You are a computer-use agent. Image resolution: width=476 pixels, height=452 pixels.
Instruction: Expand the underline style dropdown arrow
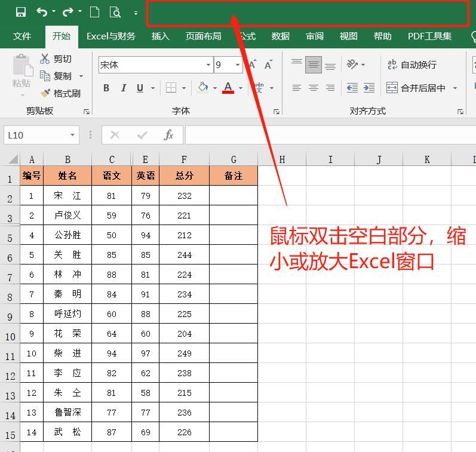pos(153,88)
